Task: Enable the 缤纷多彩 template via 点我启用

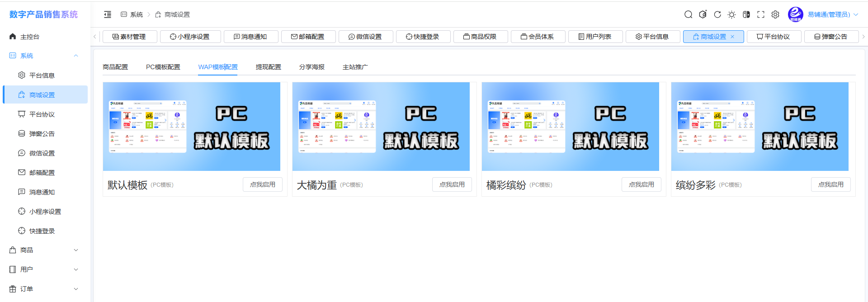Action: [x=830, y=184]
